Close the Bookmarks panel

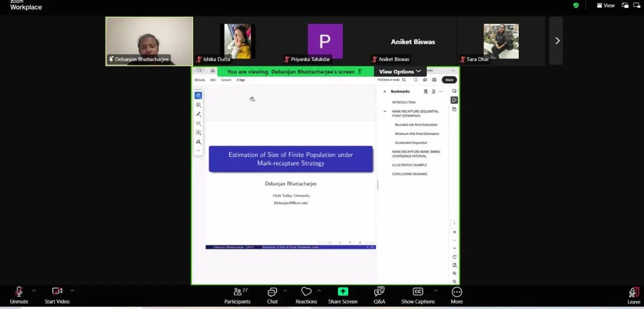384,91
